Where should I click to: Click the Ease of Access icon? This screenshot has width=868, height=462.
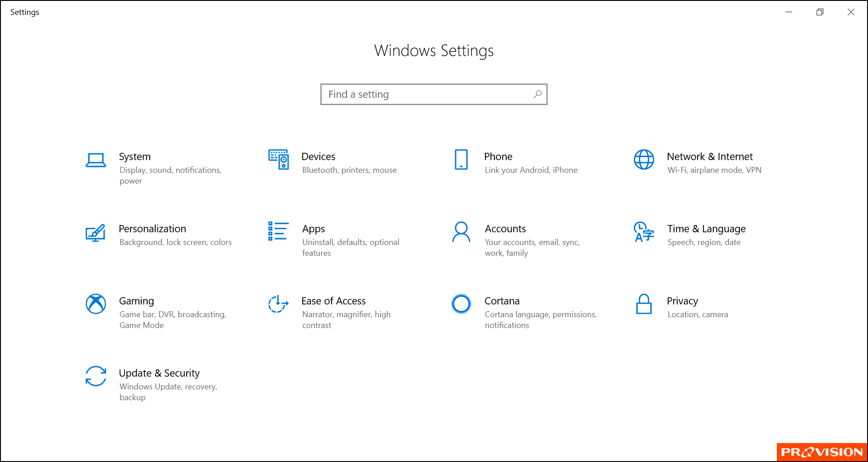click(x=278, y=304)
